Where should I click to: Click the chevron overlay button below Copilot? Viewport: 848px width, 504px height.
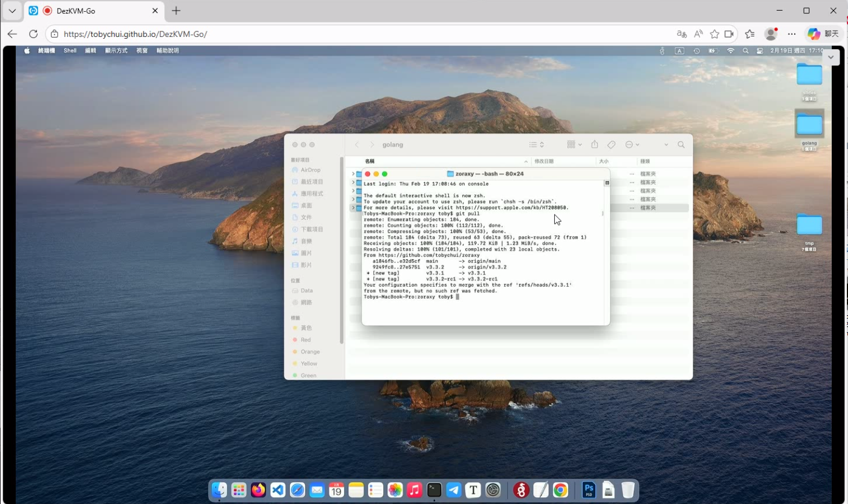coord(831,57)
